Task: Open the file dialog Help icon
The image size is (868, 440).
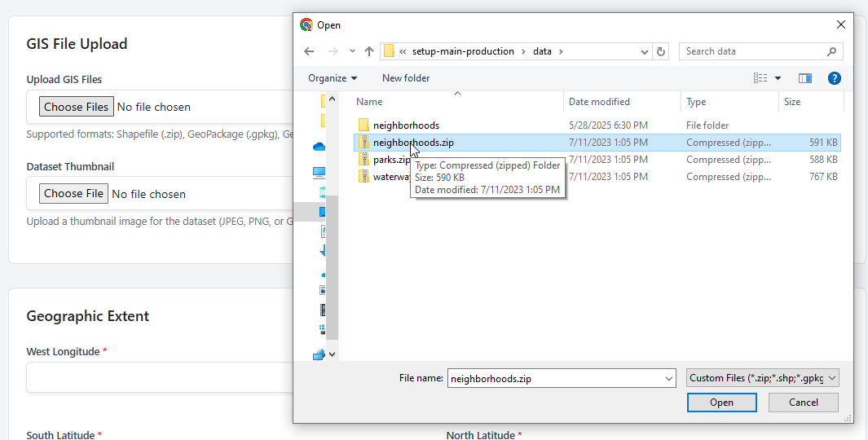Action: point(834,78)
